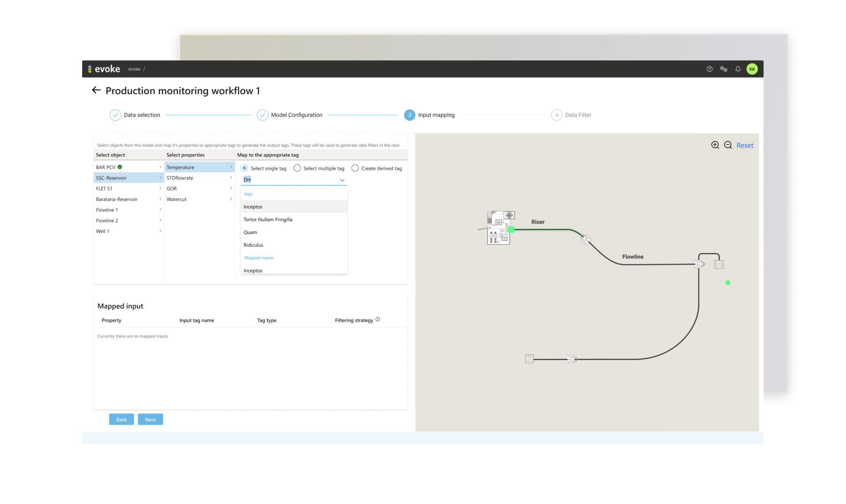The height and width of the screenshot is (504, 846).
Task: Select Barataria-Reservoir in the object list
Action: (116, 199)
